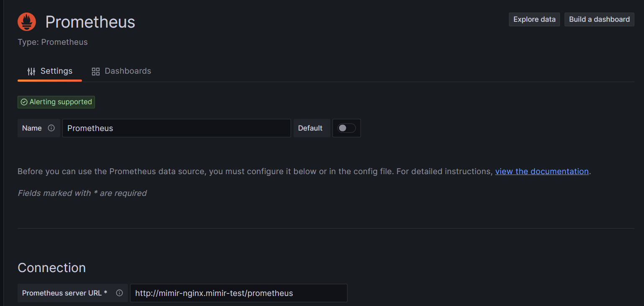Click the checkmark icon in Alerting supported badge
Screen dimensions: 644x306
pyautogui.click(x=24, y=102)
